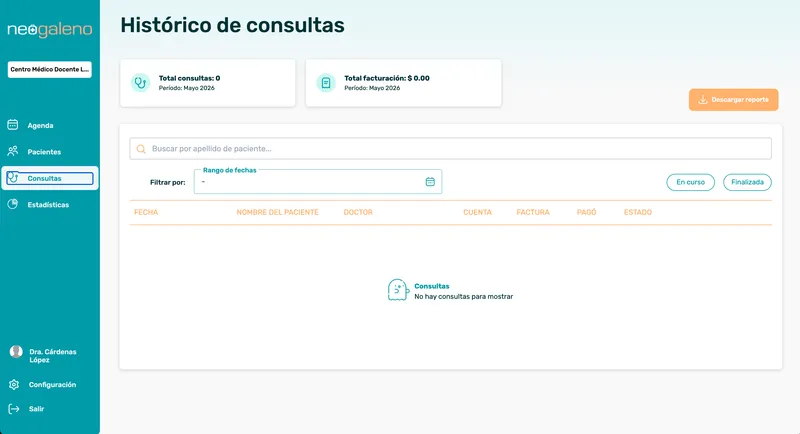
Task: Click the Configuración gear icon
Action: (x=14, y=385)
